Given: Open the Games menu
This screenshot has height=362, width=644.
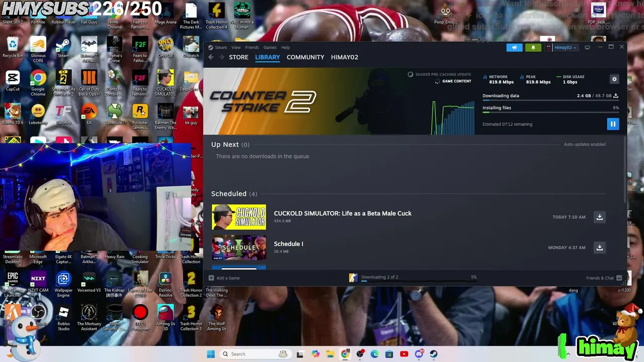Looking at the screenshot, I should coord(270,47).
